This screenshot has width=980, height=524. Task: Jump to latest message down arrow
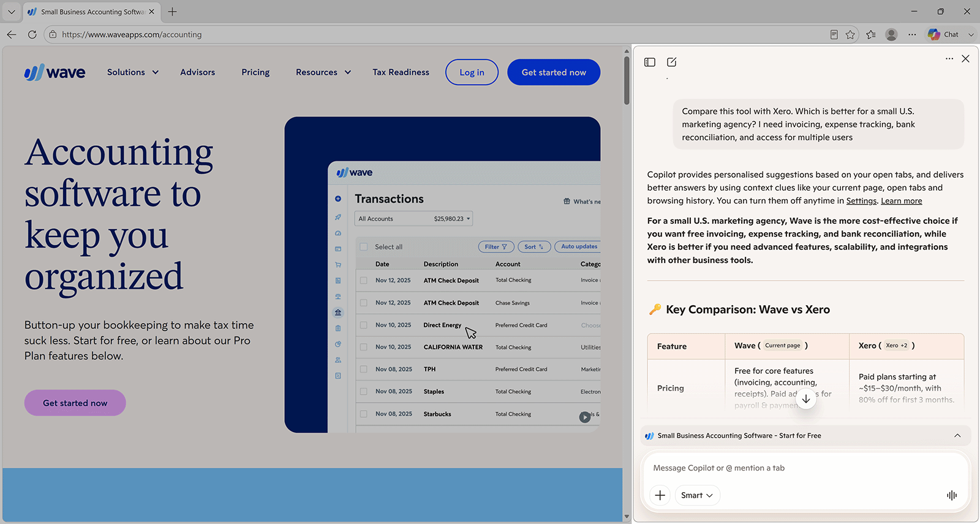pyautogui.click(x=806, y=399)
